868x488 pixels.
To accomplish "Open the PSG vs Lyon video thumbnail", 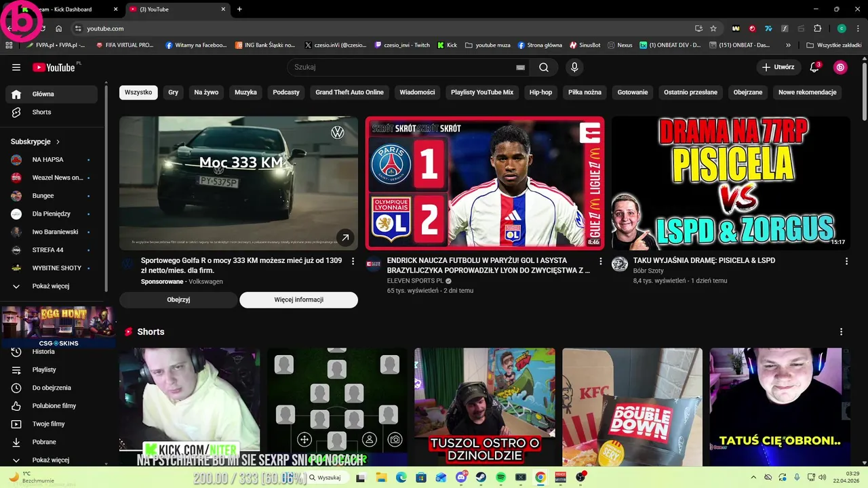I will (x=485, y=183).
